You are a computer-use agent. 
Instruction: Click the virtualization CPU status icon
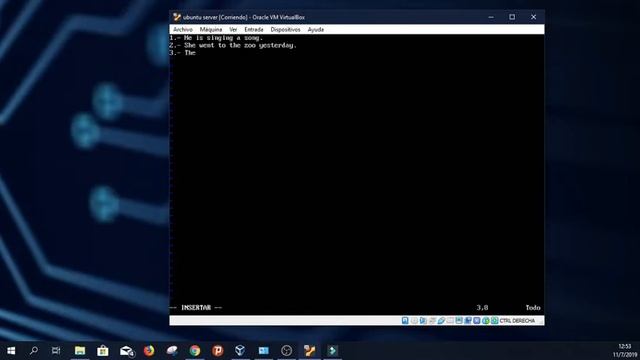[477, 321]
